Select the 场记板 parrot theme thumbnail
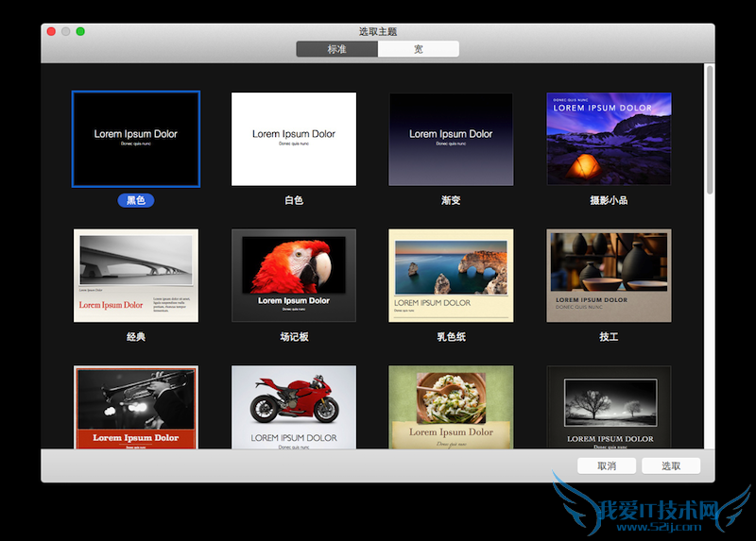 pos(294,276)
